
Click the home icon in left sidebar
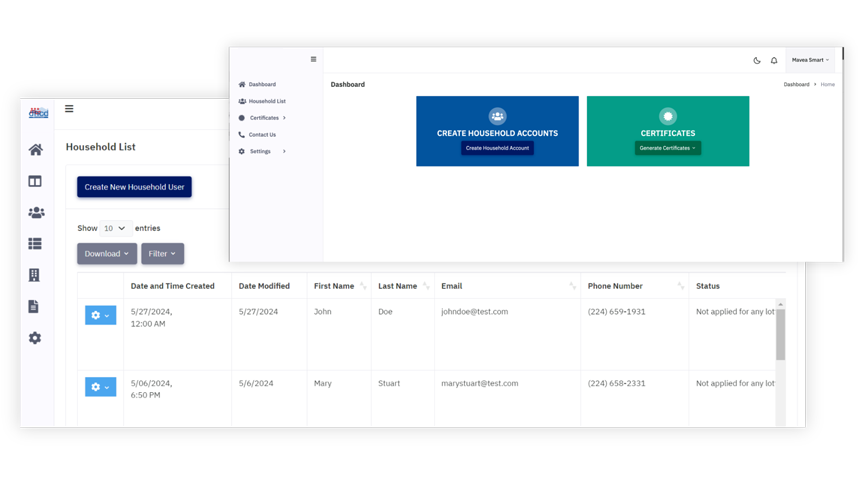pos(35,150)
